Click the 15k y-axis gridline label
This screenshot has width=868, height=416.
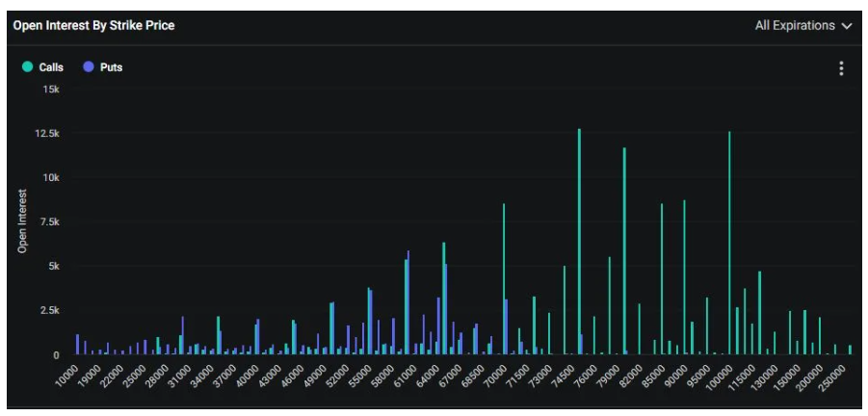coord(51,90)
